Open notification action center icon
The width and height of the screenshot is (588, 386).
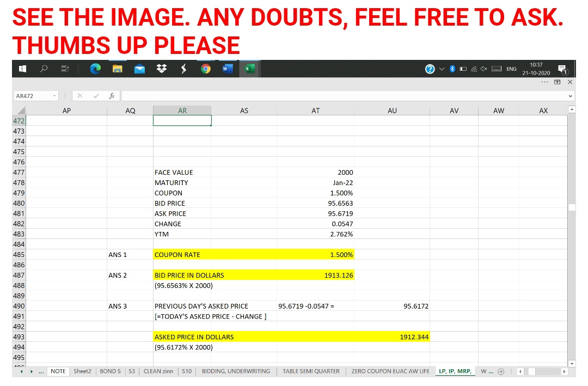pos(563,69)
